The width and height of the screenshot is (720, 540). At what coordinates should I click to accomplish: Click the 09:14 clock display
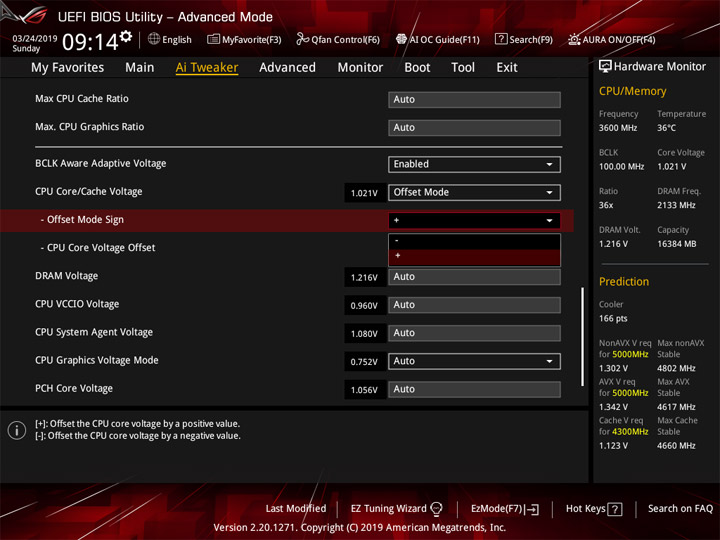tap(90, 42)
